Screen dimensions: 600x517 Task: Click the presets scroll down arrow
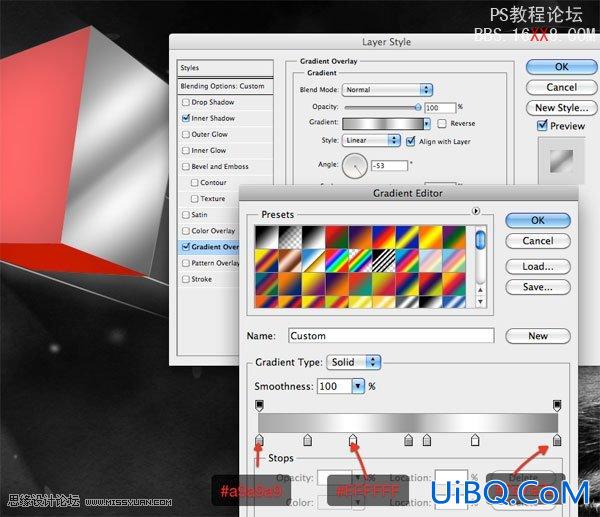[480, 302]
